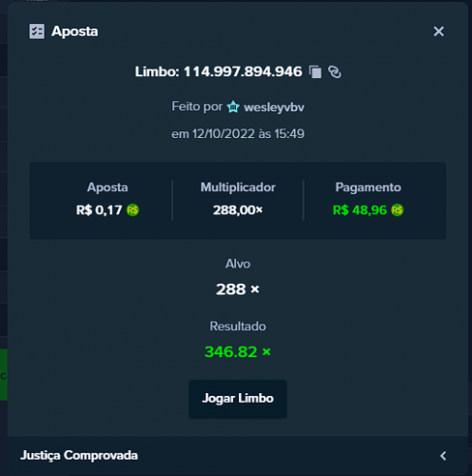The width and height of the screenshot is (472, 476).
Task: Copy the Limbo bet ID
Action: pos(315,71)
